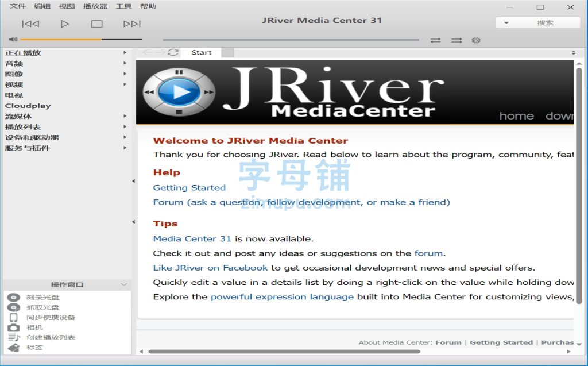Open the 工具 menu

tap(124, 6)
